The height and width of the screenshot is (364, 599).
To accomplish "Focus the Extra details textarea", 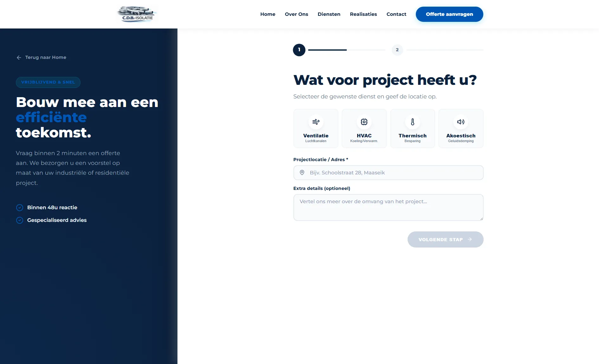I will tap(388, 207).
